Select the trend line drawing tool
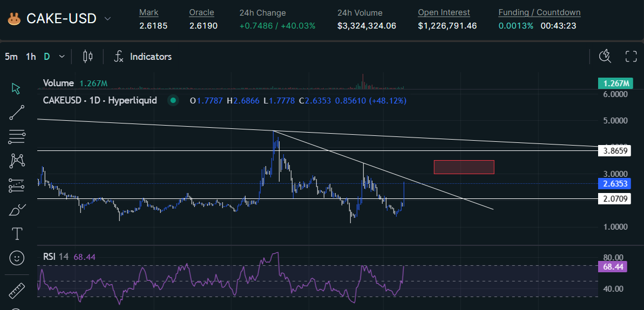 [x=16, y=112]
